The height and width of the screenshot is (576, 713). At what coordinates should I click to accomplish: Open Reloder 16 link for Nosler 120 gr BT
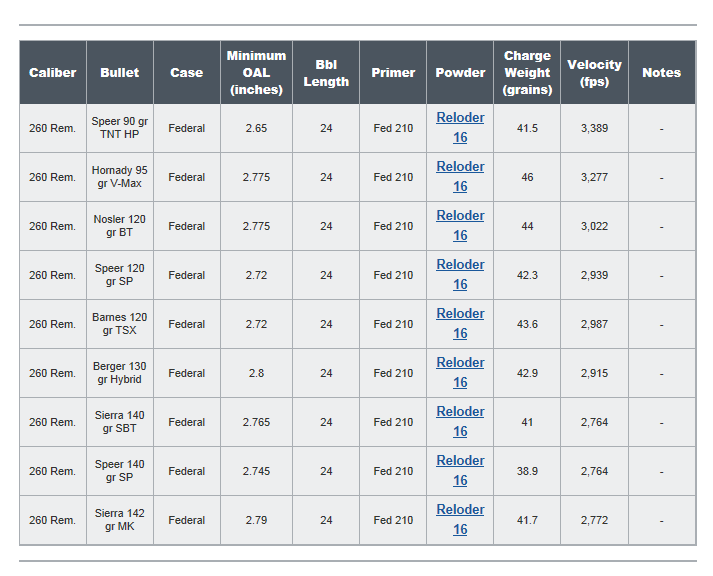pos(460,225)
